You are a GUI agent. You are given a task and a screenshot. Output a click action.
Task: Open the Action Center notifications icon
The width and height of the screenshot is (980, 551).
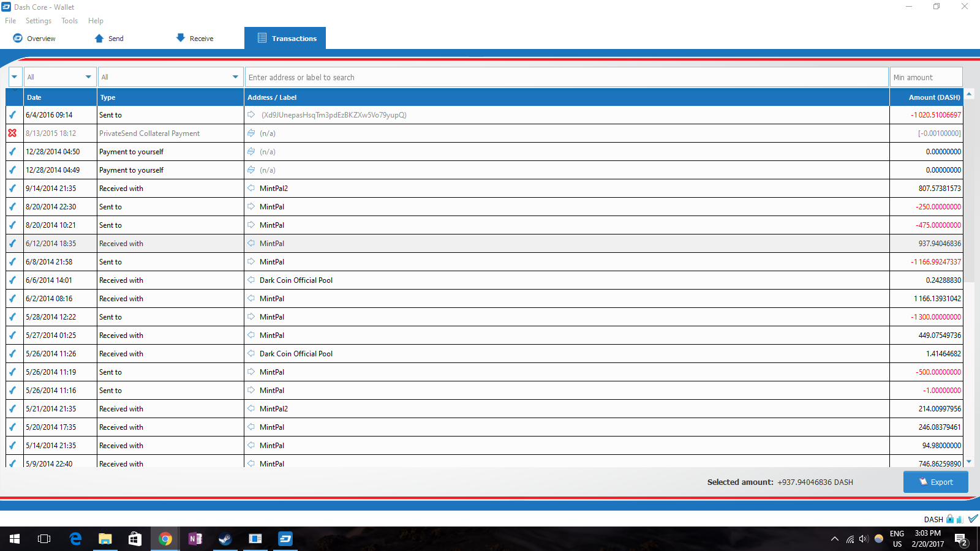[x=961, y=539]
